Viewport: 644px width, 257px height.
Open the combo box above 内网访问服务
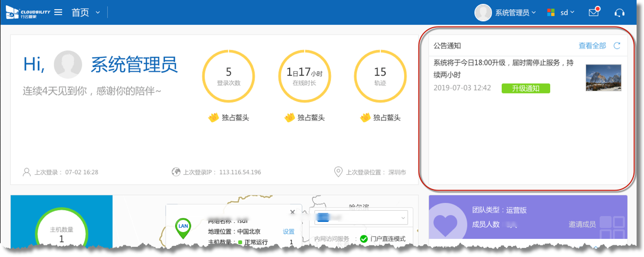click(x=361, y=217)
